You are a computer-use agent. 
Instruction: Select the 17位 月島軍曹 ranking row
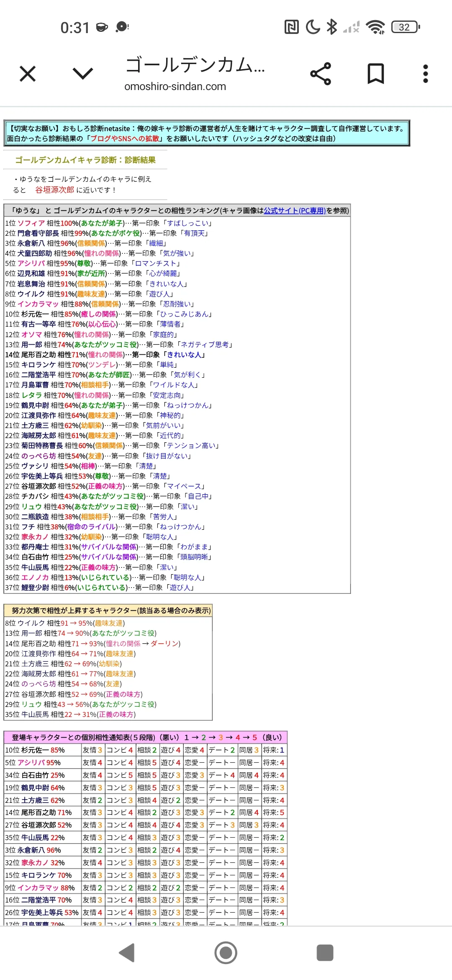[x=177, y=385]
